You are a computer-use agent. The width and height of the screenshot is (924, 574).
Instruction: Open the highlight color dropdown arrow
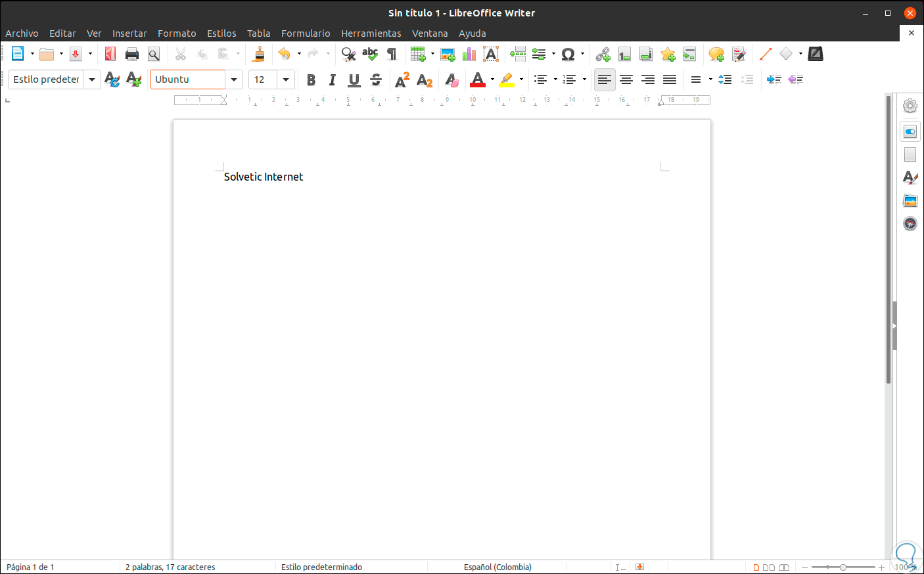point(521,79)
